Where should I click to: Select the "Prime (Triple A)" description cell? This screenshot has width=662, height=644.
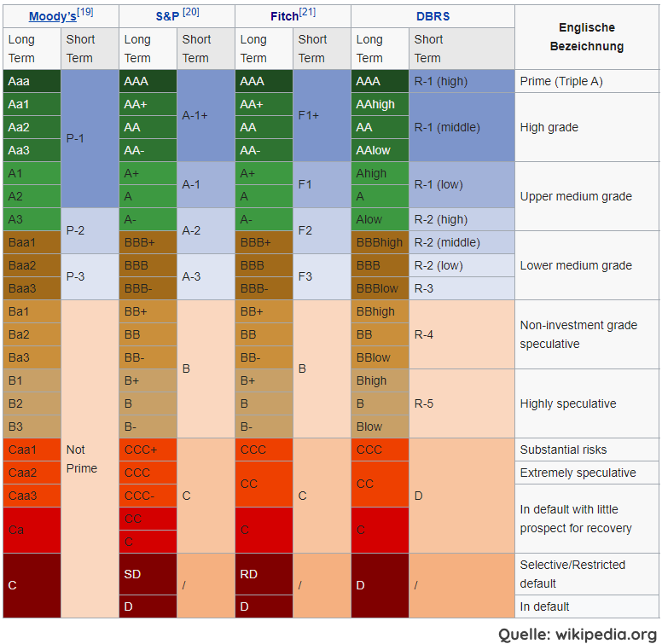[586, 81]
